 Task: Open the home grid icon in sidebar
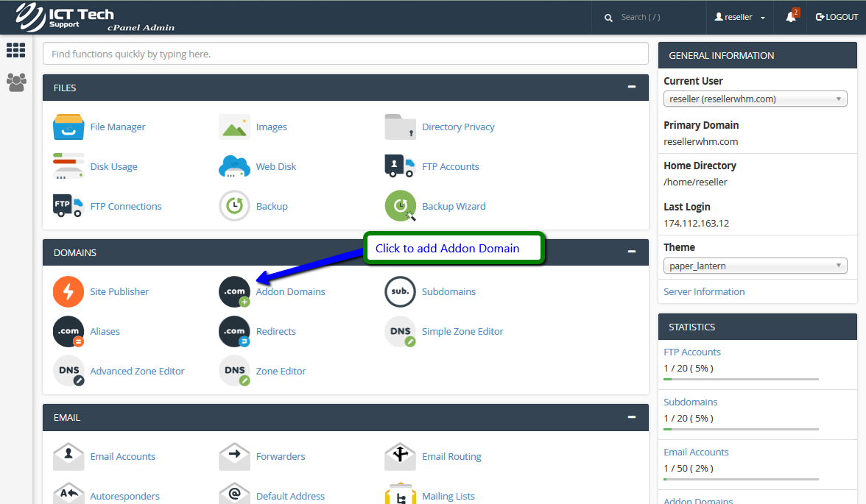point(16,50)
